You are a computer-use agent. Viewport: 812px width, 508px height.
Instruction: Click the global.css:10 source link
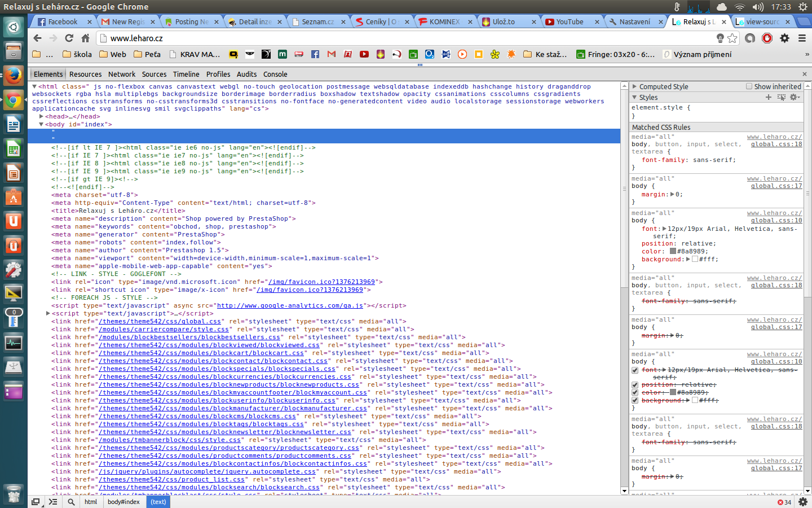[x=776, y=220]
